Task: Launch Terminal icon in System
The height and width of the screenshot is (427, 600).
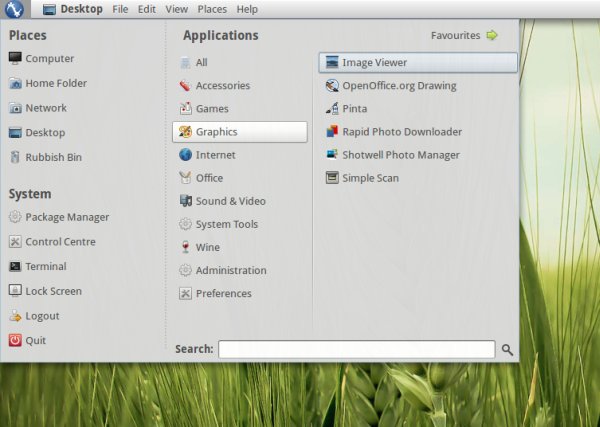Action: point(15,266)
